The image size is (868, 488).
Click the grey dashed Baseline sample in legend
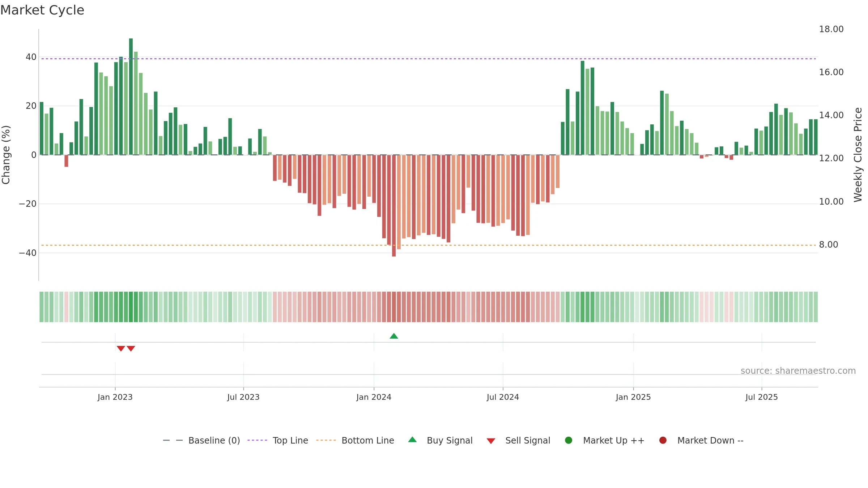pyautogui.click(x=173, y=440)
